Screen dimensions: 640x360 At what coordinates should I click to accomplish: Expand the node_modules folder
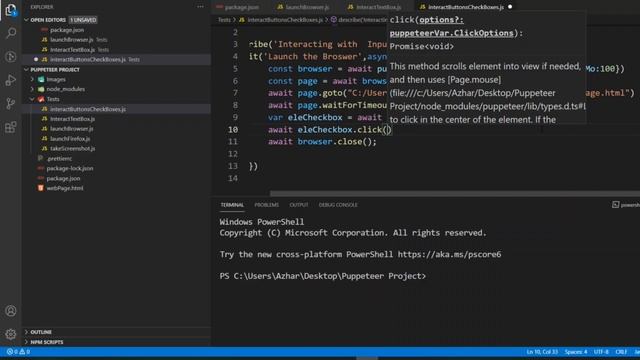pyautogui.click(x=32, y=89)
